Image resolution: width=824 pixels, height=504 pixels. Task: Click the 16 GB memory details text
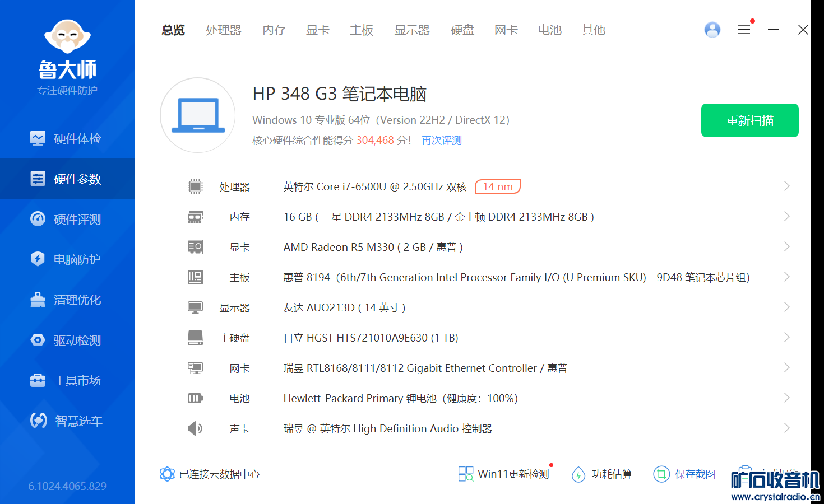click(x=439, y=217)
